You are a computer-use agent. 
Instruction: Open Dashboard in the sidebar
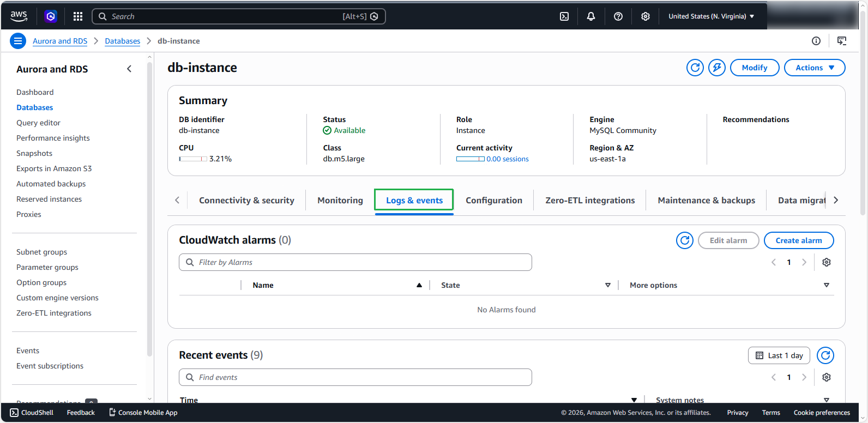(x=35, y=92)
